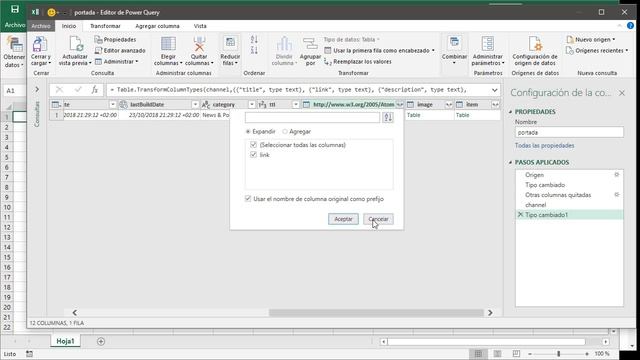Image resolution: width=640 pixels, height=360 pixels.
Task: Toggle the link column checkbox
Action: (253, 155)
